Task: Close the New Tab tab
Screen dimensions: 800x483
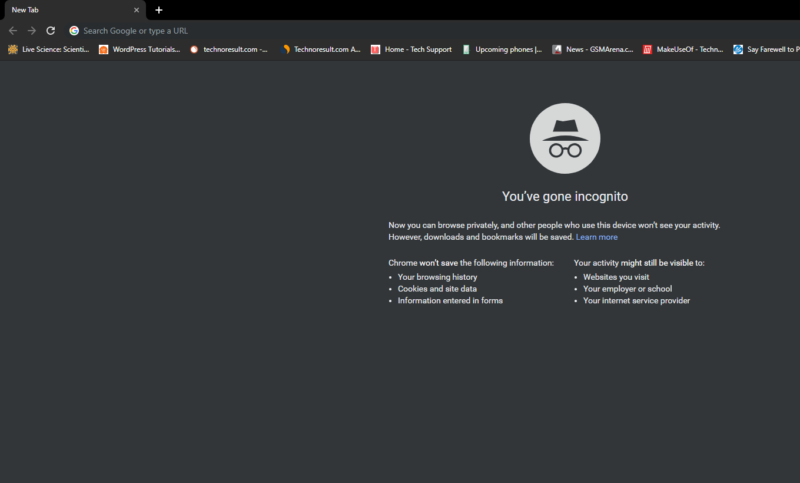Action: [x=136, y=10]
